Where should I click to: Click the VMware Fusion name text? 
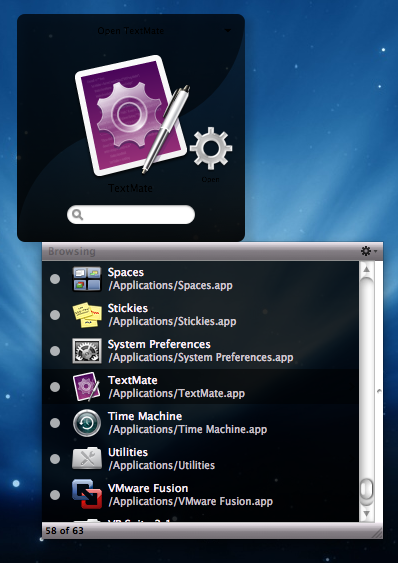click(148, 488)
